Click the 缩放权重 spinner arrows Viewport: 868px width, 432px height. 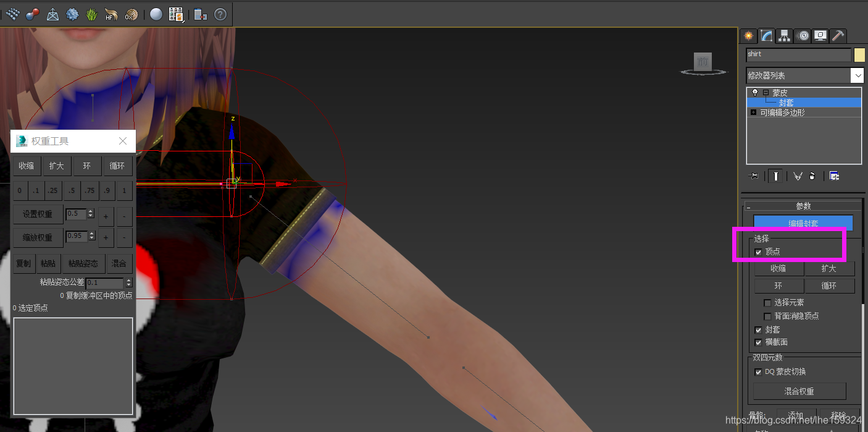[x=91, y=236]
